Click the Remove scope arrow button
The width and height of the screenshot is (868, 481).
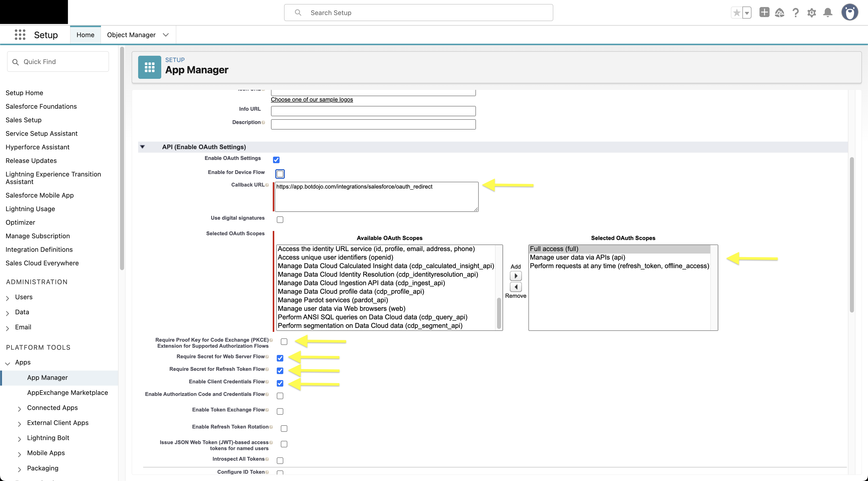coord(516,287)
